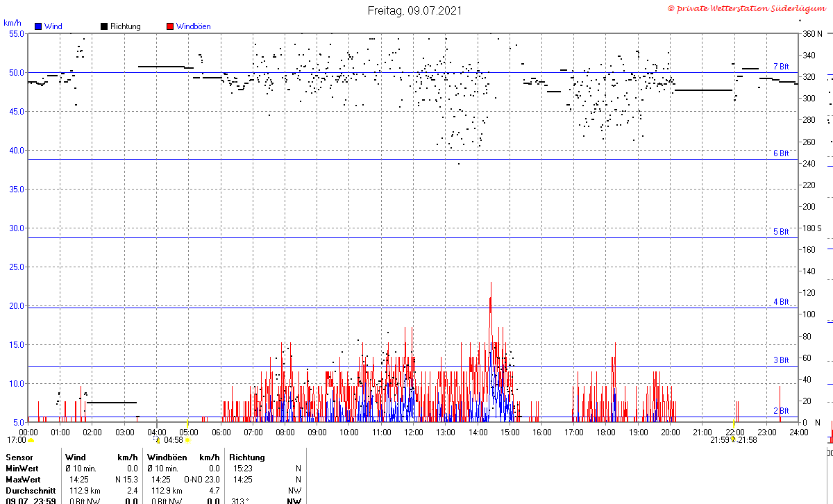Click the Richtung column header in table
This screenshot has width=833, height=504.
pyautogui.click(x=246, y=457)
